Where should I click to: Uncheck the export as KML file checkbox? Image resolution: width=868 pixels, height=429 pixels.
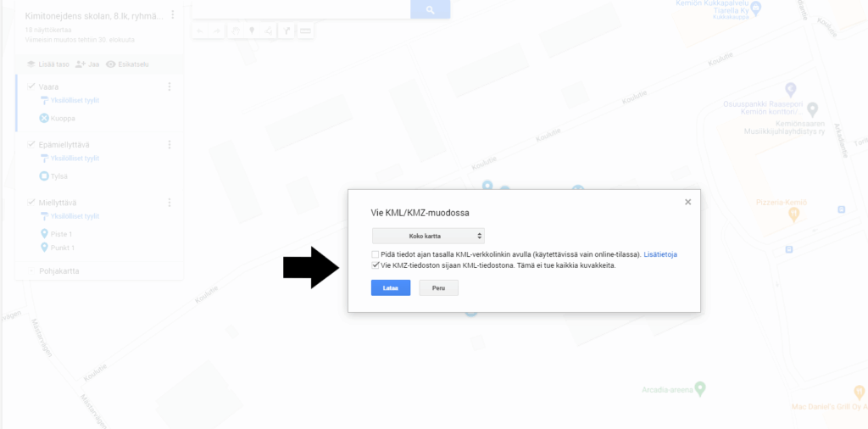click(x=376, y=265)
